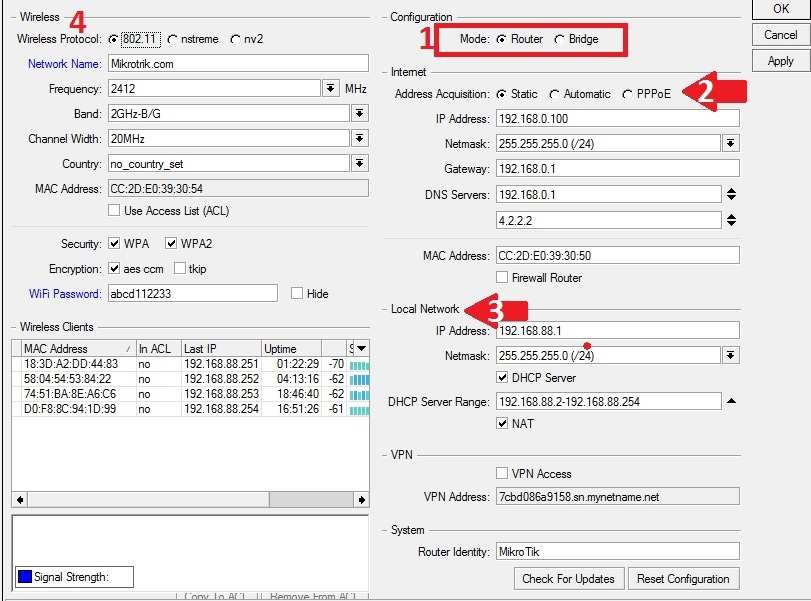Click the Internet IP Address field
This screenshot has width=811, height=601.
618,118
